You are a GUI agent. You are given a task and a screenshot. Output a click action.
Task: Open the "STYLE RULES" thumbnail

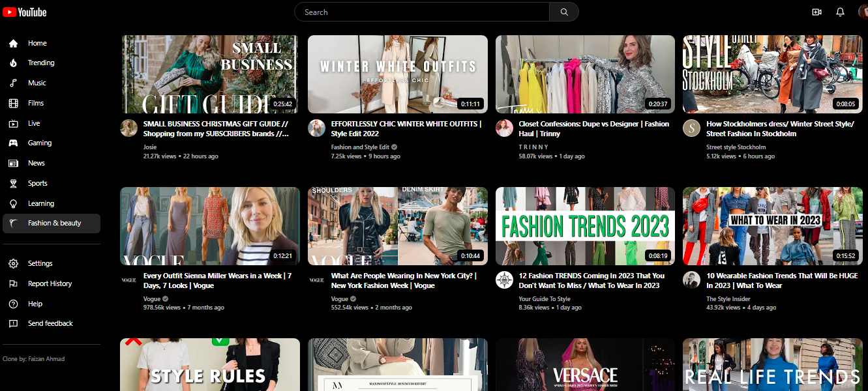coord(210,364)
